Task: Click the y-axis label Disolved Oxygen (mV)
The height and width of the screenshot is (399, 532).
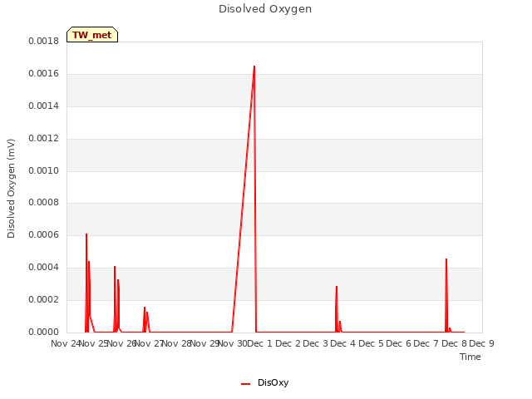Action: 11,189
